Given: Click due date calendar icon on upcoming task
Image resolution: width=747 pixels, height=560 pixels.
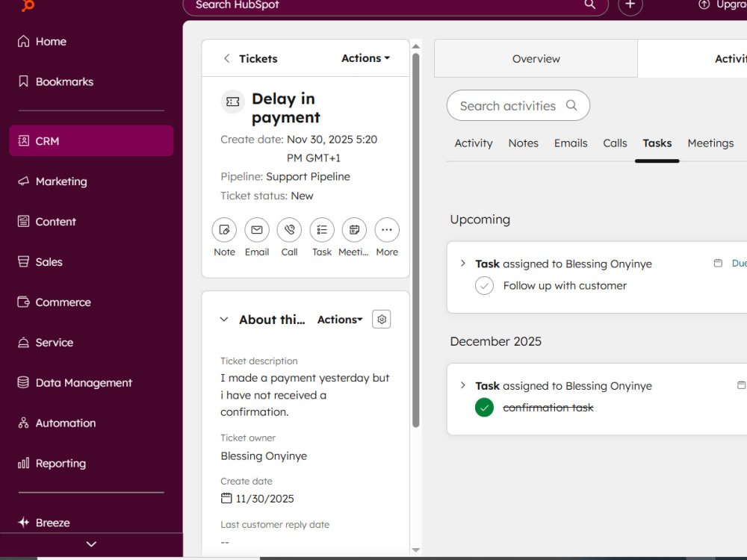Looking at the screenshot, I should tap(718, 263).
